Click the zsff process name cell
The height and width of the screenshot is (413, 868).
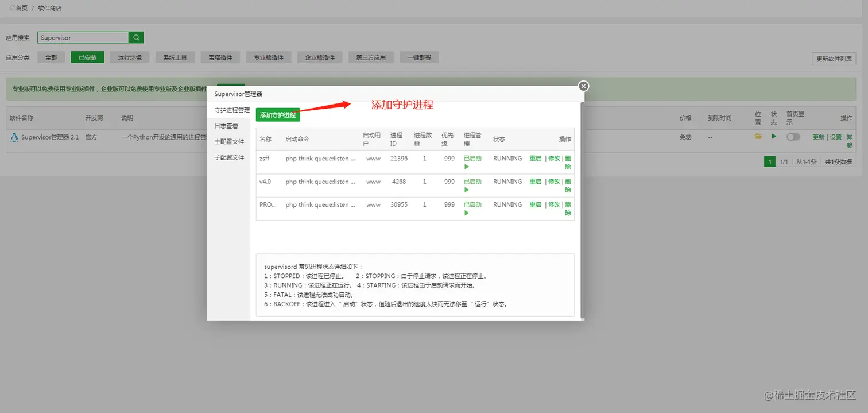point(264,158)
